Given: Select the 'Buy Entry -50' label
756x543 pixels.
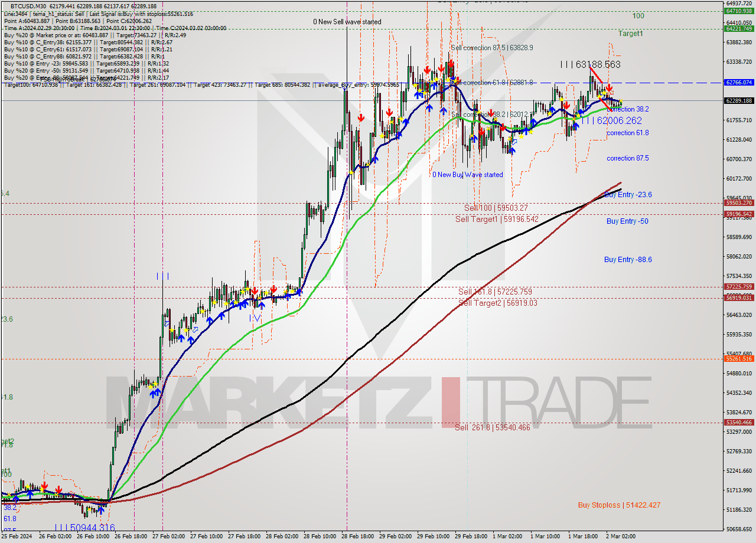Looking at the screenshot, I should (627, 221).
